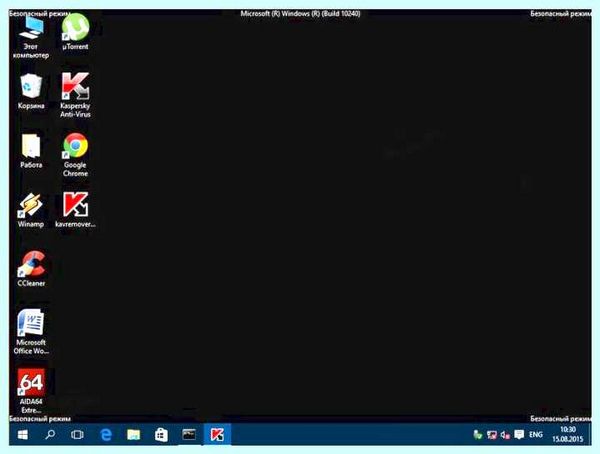Switch to the command prompt taskbar window
This screenshot has width=600, height=454.
point(189,434)
